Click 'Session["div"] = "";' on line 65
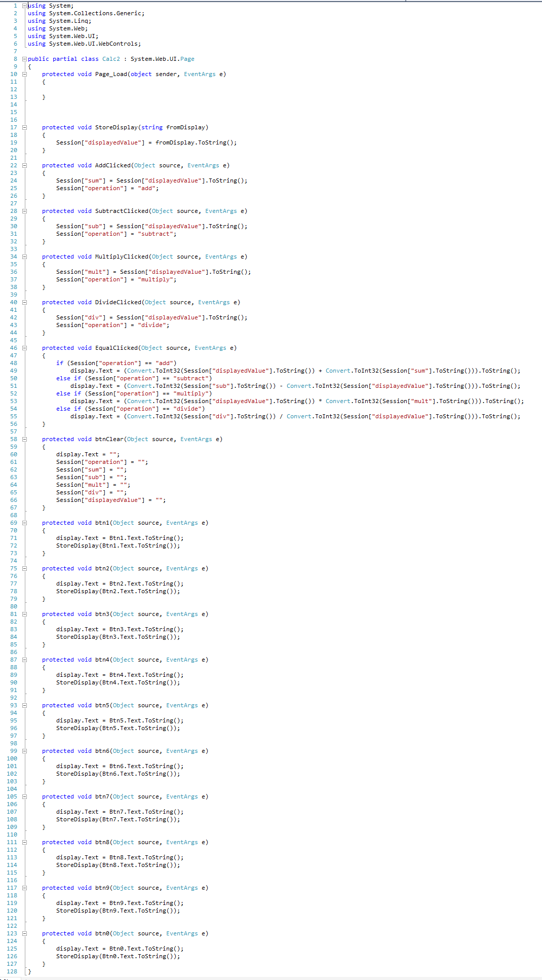 click(x=92, y=492)
